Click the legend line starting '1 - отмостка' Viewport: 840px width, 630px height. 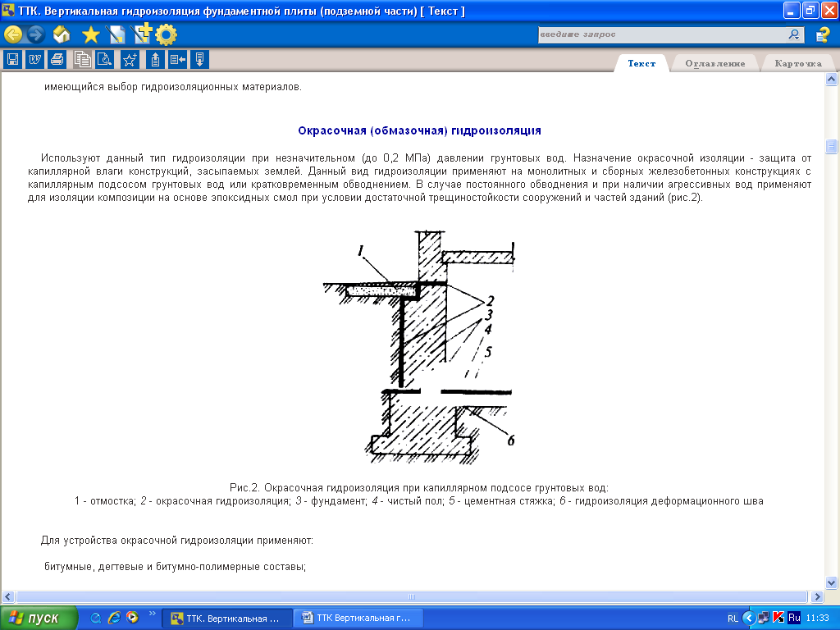click(419, 501)
